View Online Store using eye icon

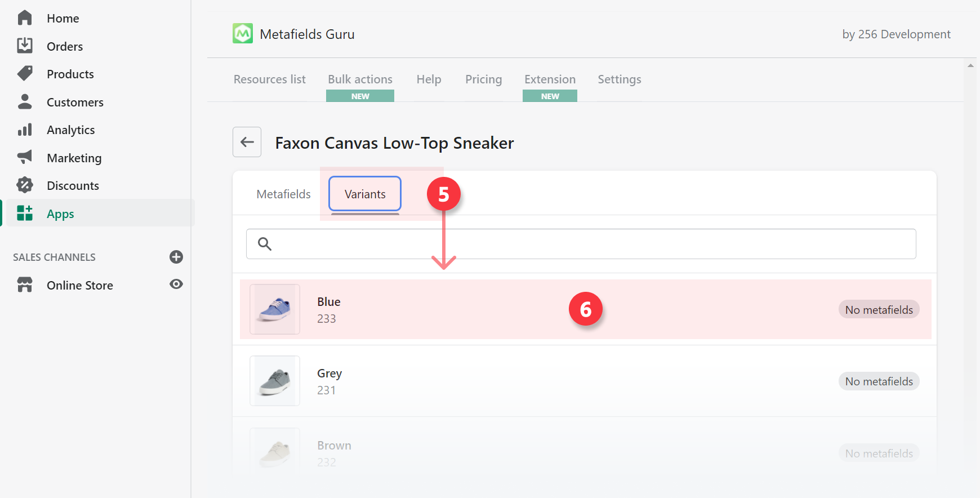(x=176, y=284)
